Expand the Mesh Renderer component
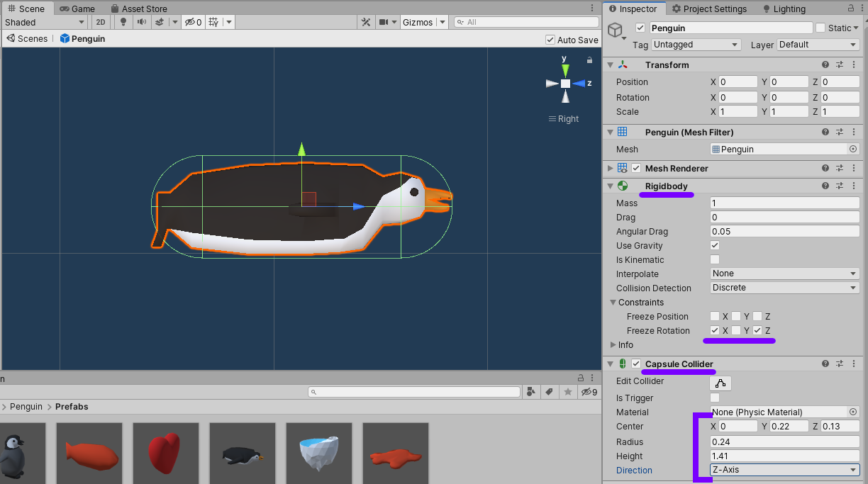The height and width of the screenshot is (484, 868). coord(610,168)
